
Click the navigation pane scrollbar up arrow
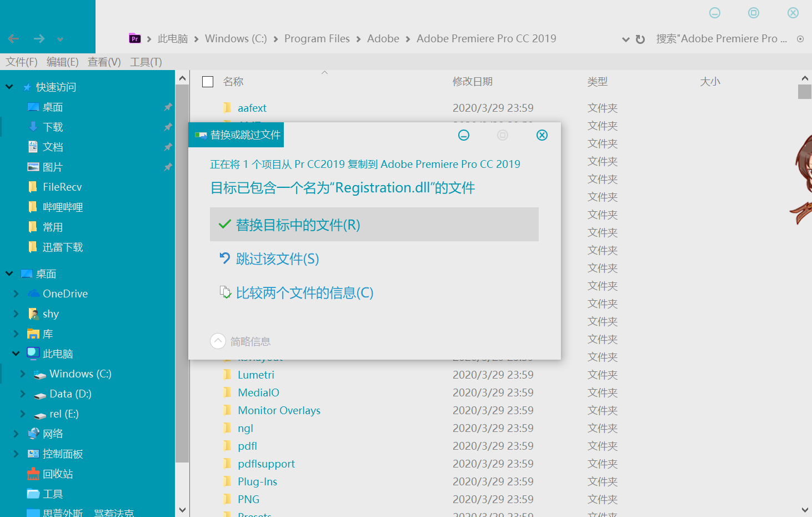click(x=182, y=78)
